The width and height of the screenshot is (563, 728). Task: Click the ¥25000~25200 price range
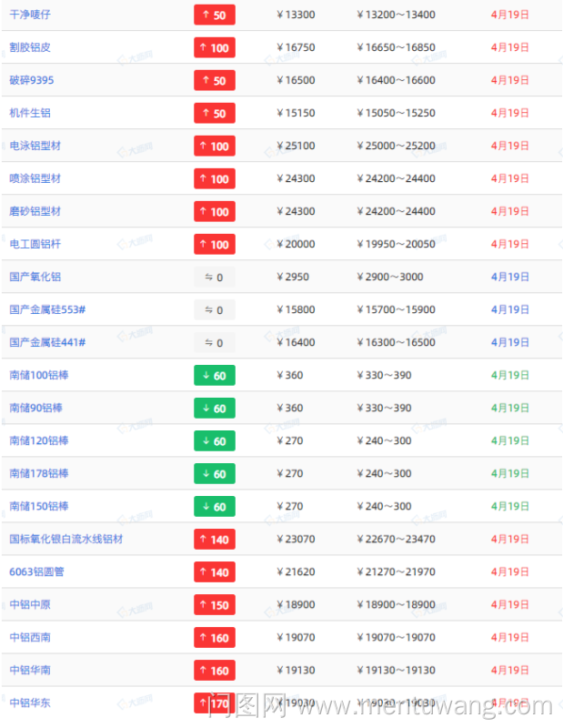(396, 146)
